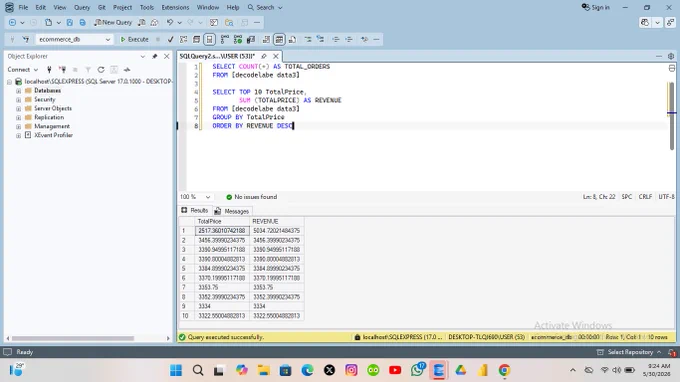Switch to the Messages tab

pos(232,211)
